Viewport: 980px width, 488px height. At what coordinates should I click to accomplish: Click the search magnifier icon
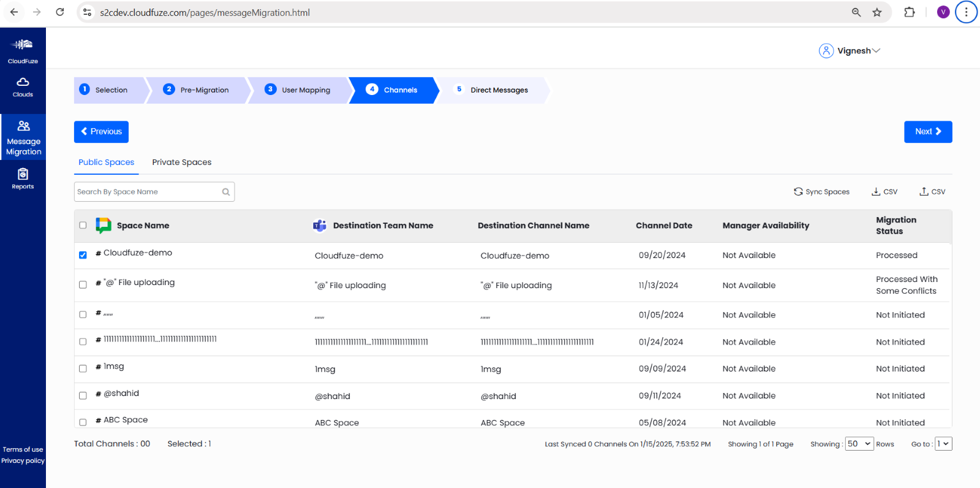point(226,192)
